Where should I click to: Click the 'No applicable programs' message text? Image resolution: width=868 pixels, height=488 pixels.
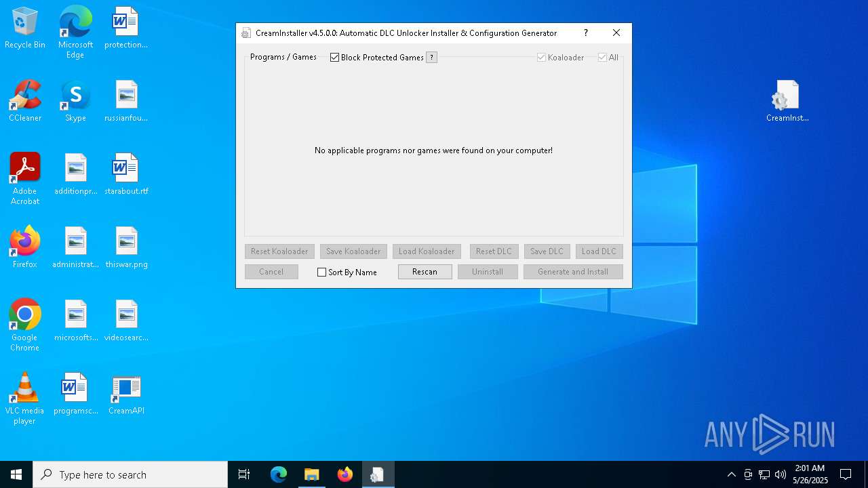[x=433, y=150]
